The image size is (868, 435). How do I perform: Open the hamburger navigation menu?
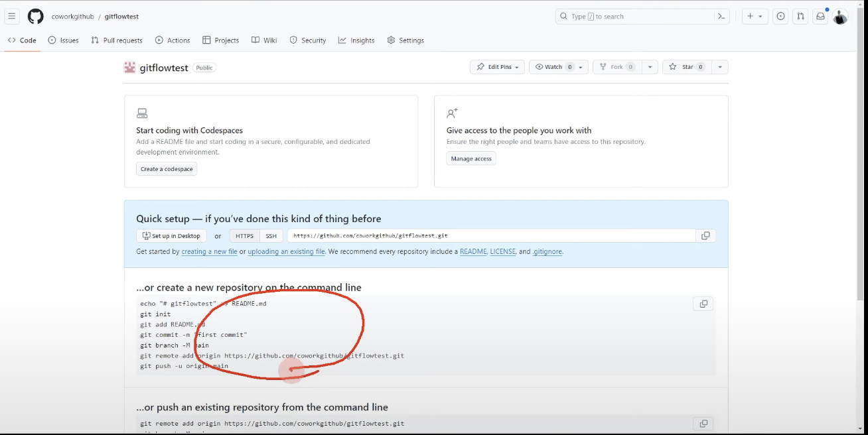click(12, 17)
